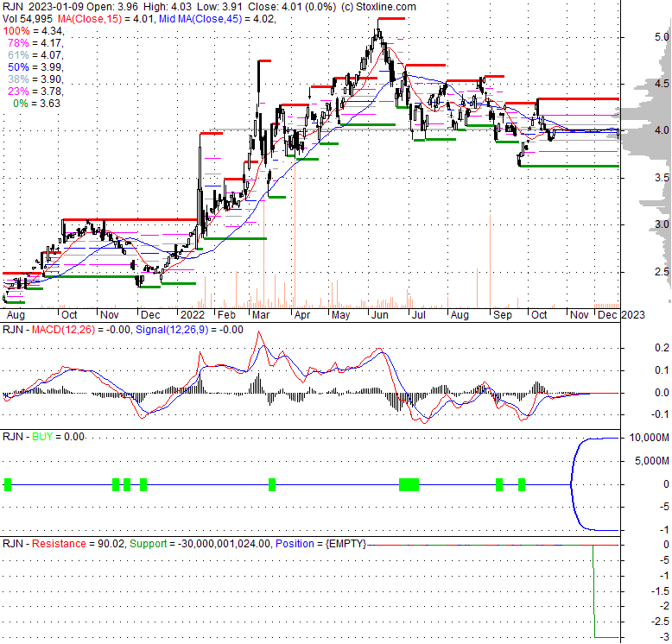Viewport: 672px width, 644px height.
Task: Click the 'Dec' label next to 2023
Action: (x=607, y=315)
